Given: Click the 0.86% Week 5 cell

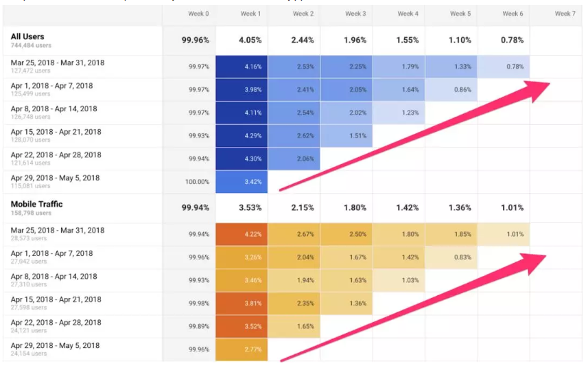Looking at the screenshot, I should (x=460, y=90).
